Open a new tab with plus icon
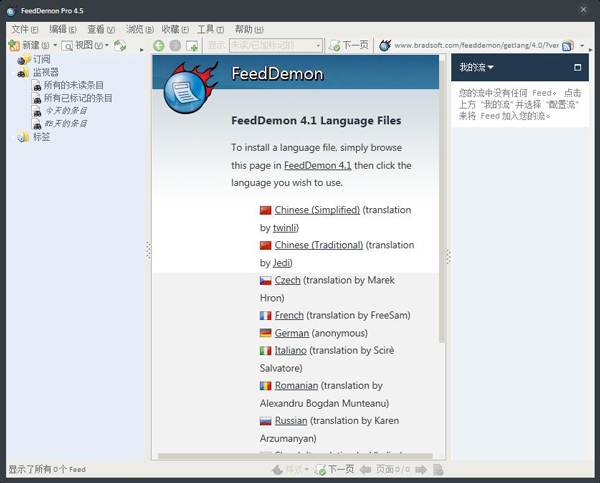Viewport: 600px width, 483px height. tap(192, 46)
